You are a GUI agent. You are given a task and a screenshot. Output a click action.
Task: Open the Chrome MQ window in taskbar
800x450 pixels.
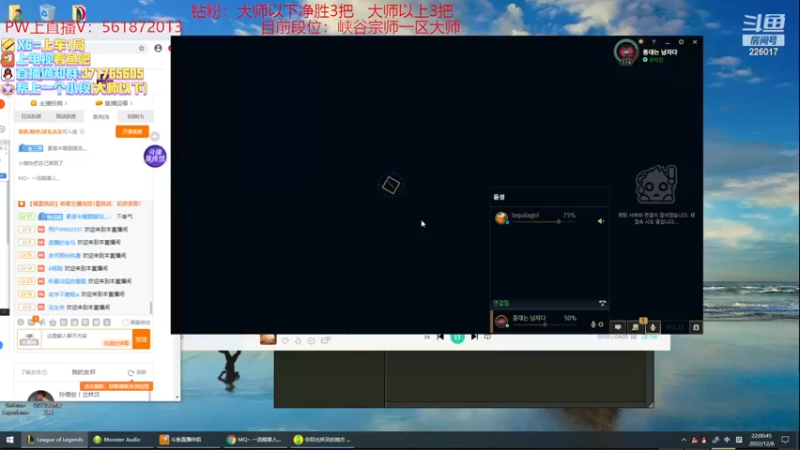click(254, 439)
